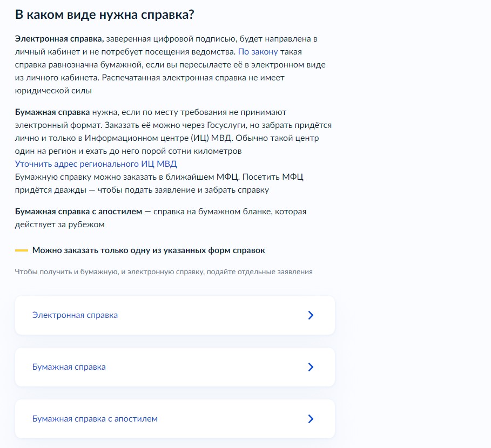Choose the Бумажная справка option label

(x=69, y=367)
